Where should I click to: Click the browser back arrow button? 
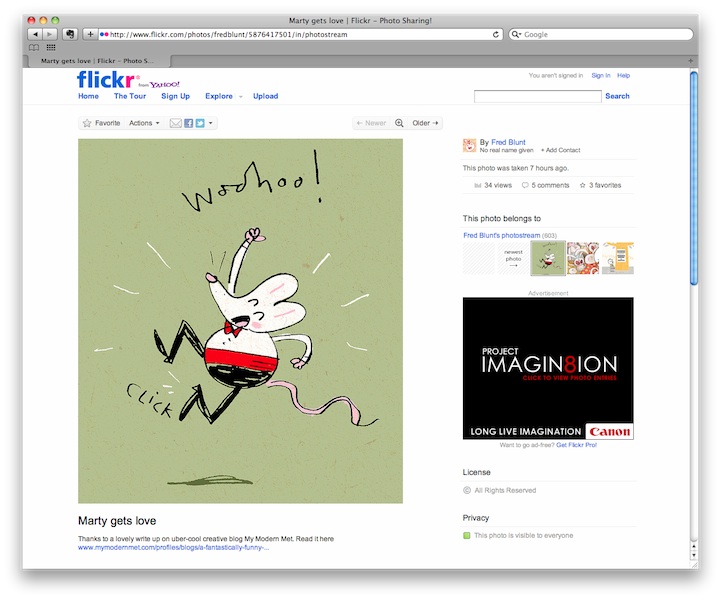tap(35, 34)
